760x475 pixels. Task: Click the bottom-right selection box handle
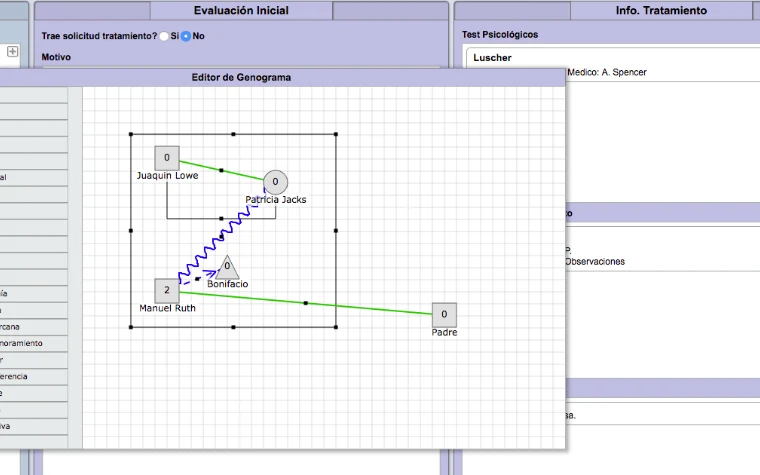coord(336,327)
